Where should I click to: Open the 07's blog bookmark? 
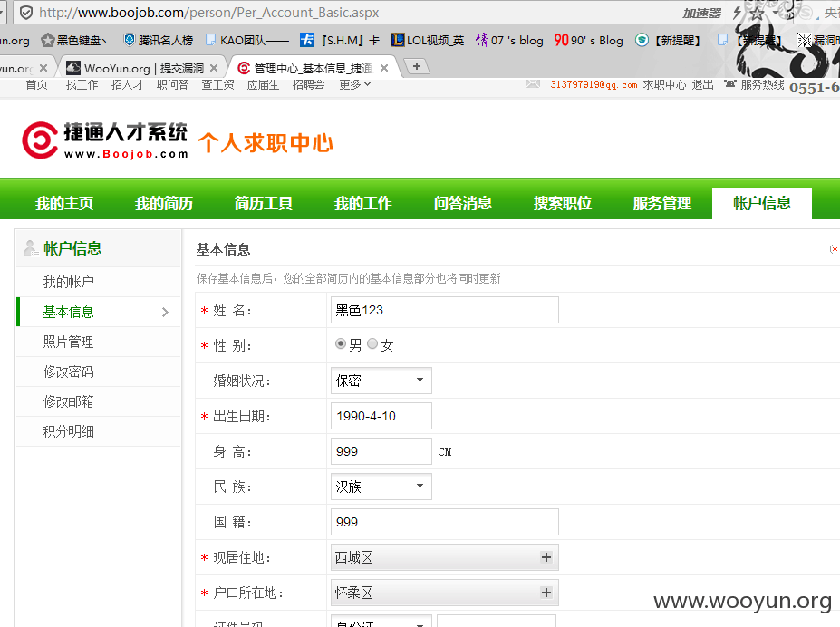509,40
